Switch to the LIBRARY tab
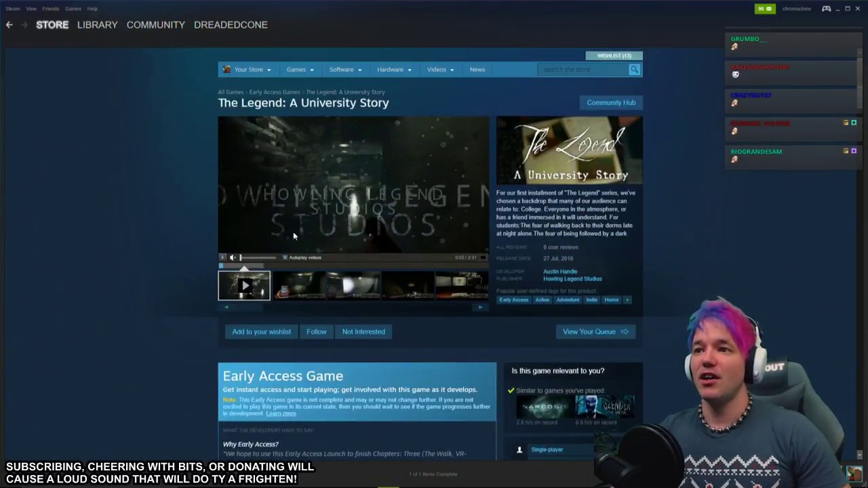Viewport: 868px width, 488px height. (97, 24)
